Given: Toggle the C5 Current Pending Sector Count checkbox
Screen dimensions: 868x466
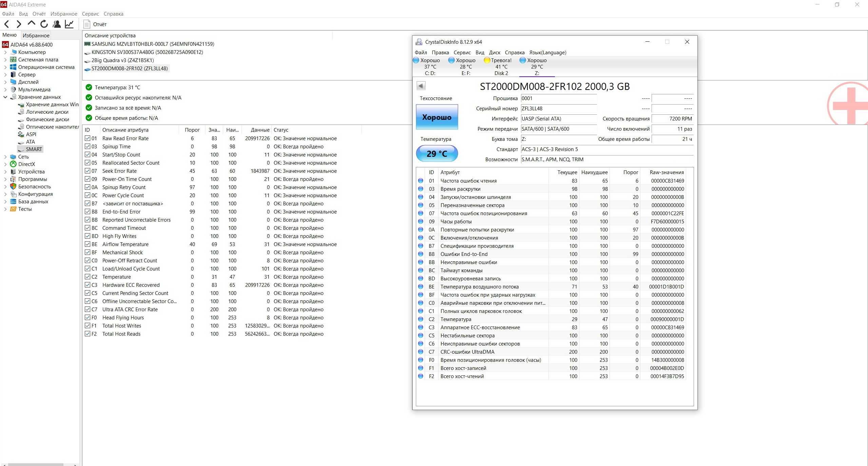Looking at the screenshot, I should [88, 293].
